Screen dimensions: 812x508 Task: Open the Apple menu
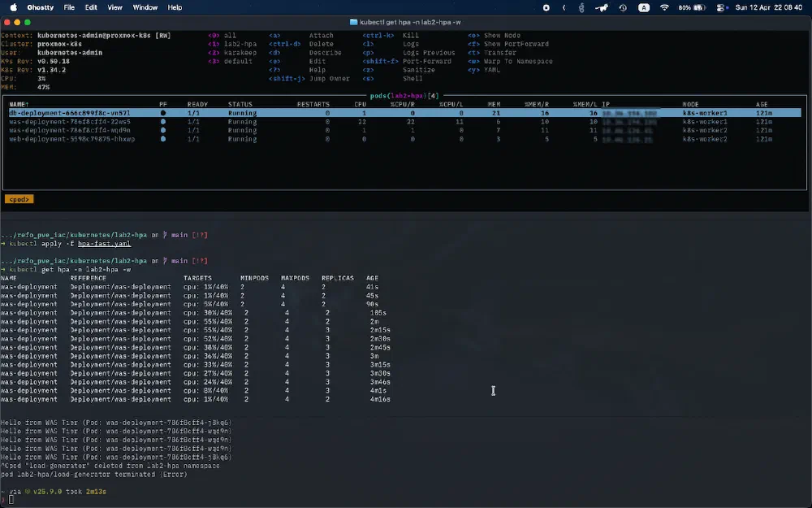[x=14, y=7]
